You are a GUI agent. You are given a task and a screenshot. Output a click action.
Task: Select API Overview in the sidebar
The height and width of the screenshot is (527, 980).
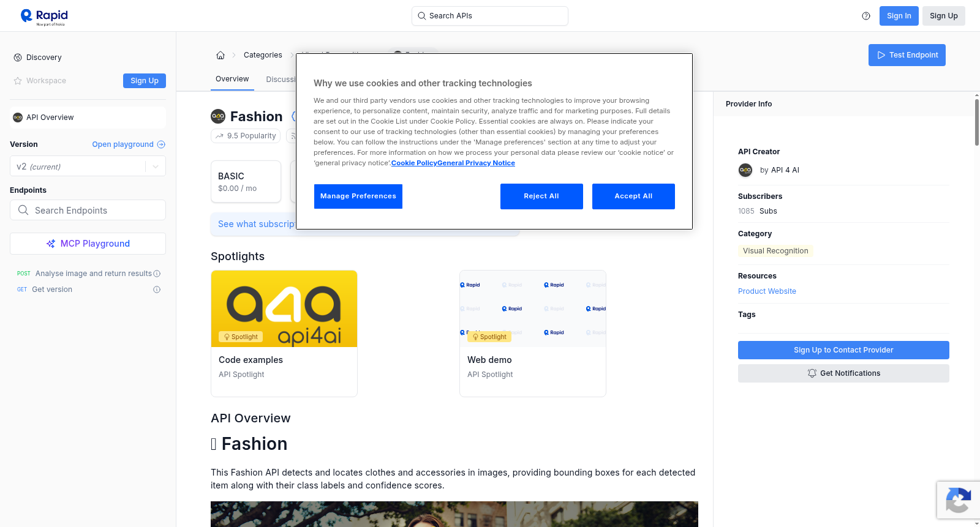[x=88, y=118]
